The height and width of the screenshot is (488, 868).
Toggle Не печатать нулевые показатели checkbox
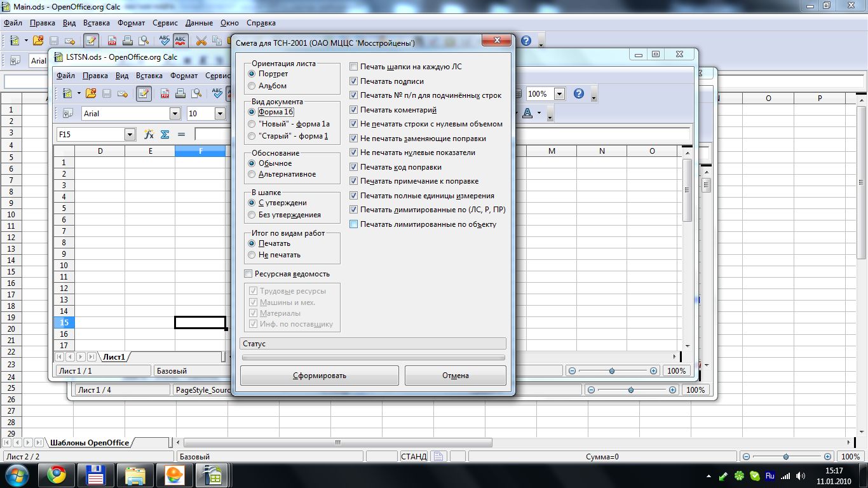(412, 152)
